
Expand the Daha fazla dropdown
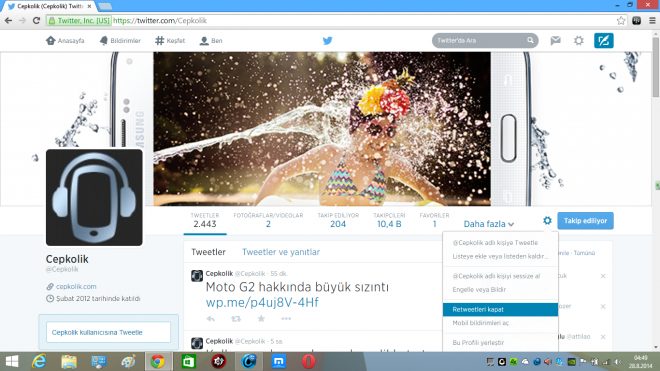coord(489,224)
